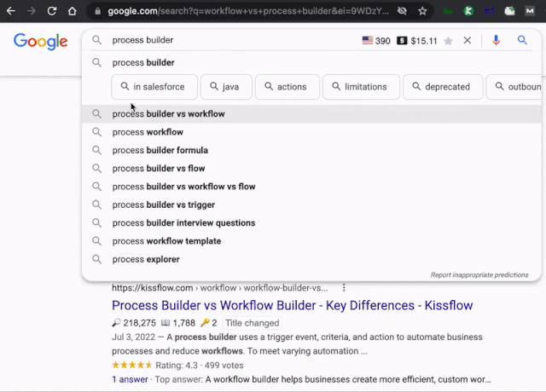Choose 'process workflow' suggestion

click(x=311, y=132)
